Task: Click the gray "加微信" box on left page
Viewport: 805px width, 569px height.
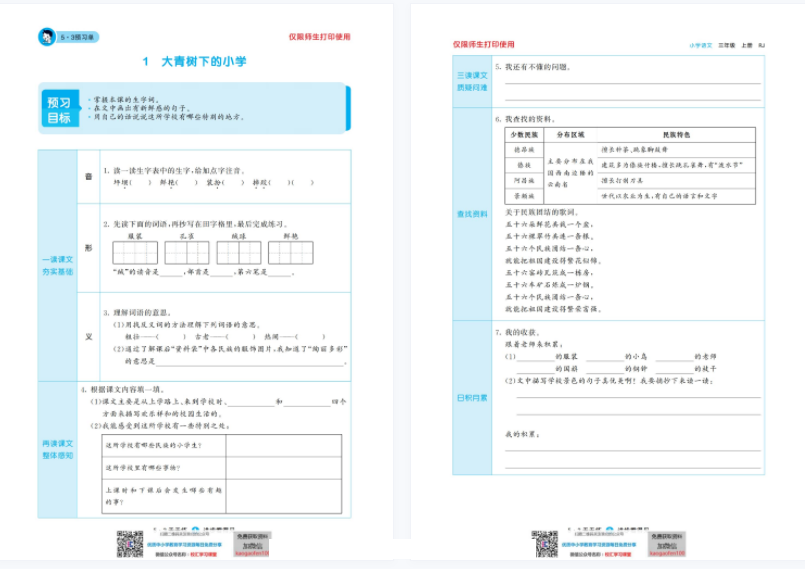Action: coord(252,544)
